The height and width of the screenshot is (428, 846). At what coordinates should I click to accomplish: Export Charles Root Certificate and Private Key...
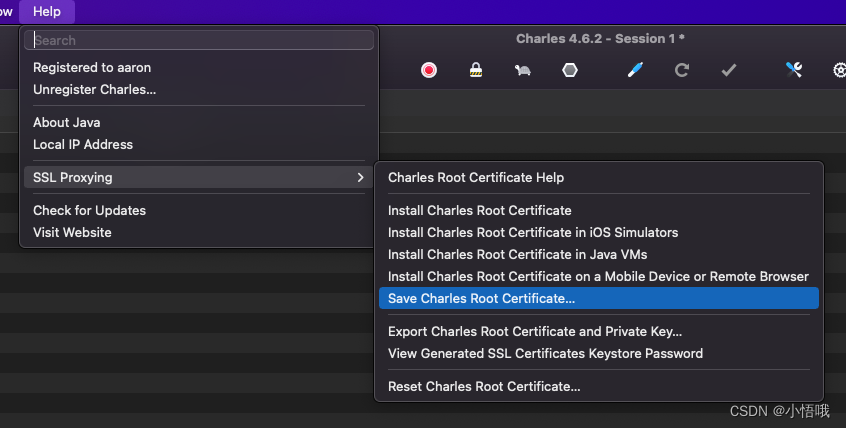click(x=599, y=331)
